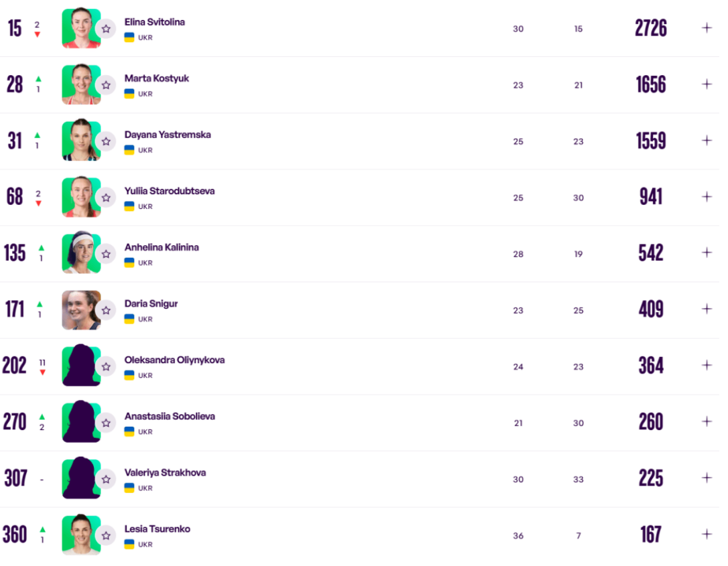Star Daria Snigur as favorite
728x566 pixels.
click(106, 310)
